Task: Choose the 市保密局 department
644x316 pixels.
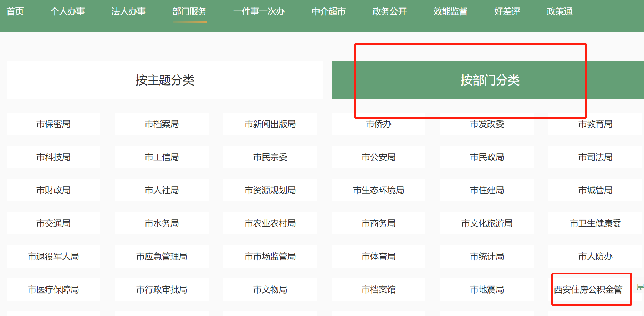Action: pyautogui.click(x=53, y=124)
